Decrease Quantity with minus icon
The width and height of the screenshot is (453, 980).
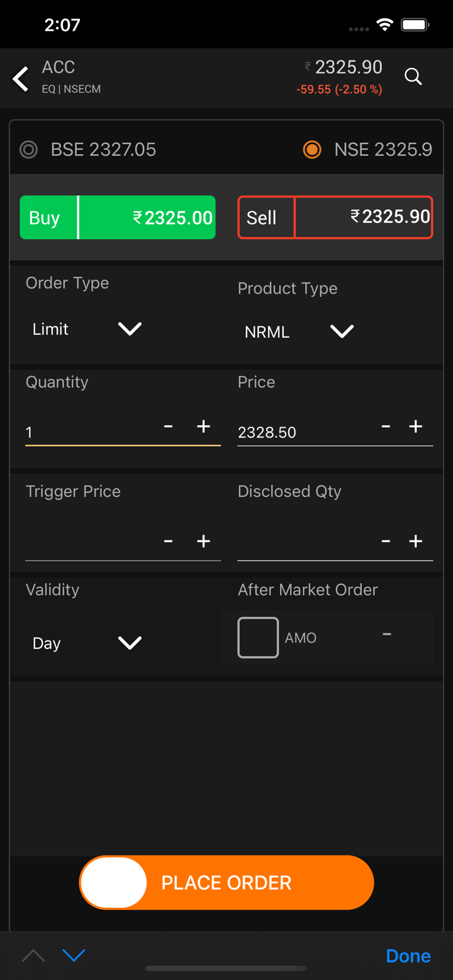(168, 426)
